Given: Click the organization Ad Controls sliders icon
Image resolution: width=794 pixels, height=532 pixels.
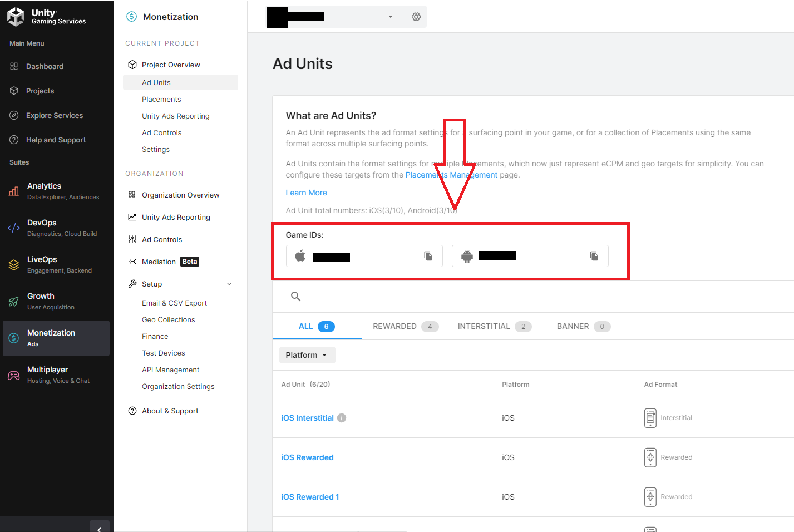Looking at the screenshot, I should click(x=132, y=239).
